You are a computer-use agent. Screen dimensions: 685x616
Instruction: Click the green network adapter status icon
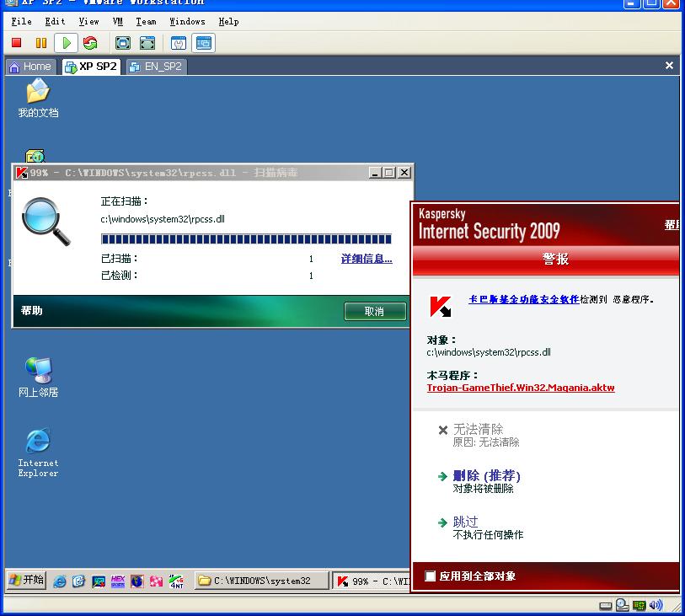(640, 606)
